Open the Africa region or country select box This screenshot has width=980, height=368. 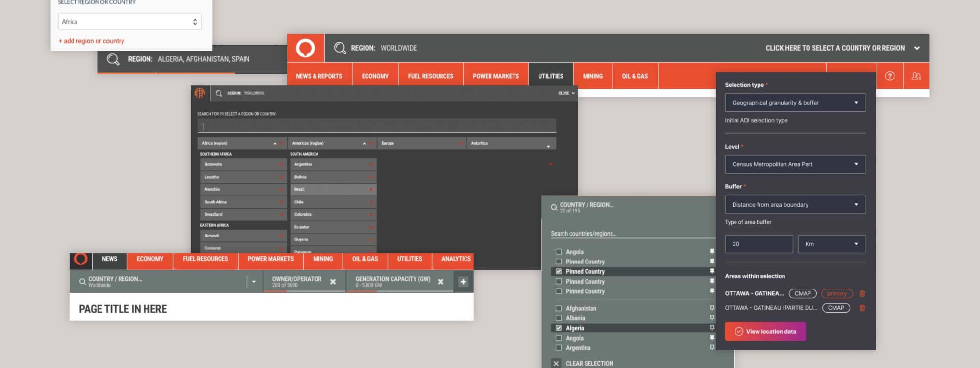tap(130, 22)
